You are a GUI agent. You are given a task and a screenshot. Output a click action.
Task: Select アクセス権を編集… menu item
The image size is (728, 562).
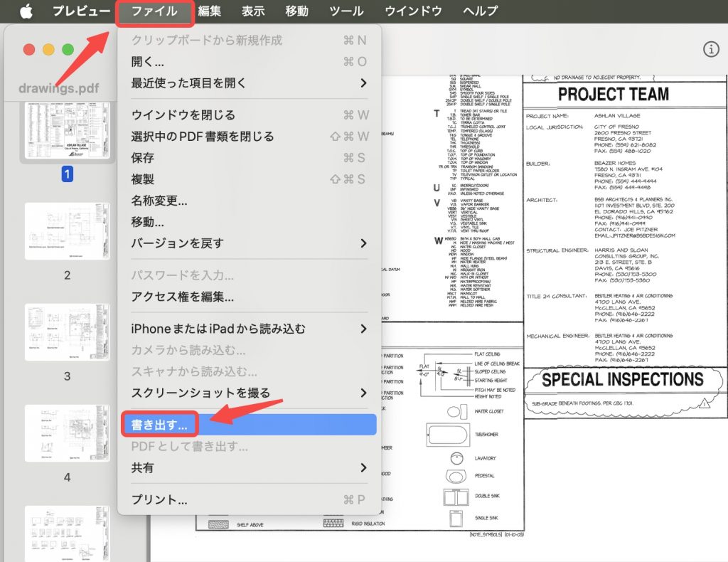pos(250,297)
